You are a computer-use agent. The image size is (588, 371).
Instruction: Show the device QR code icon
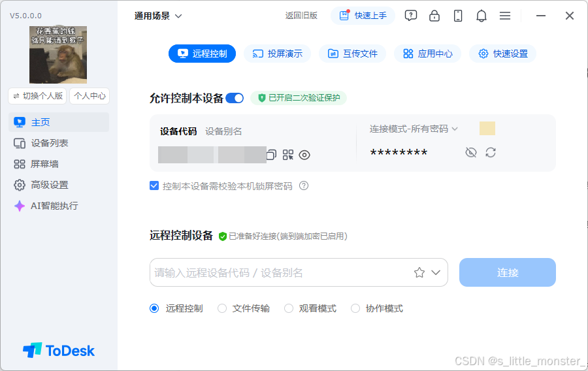(288, 155)
